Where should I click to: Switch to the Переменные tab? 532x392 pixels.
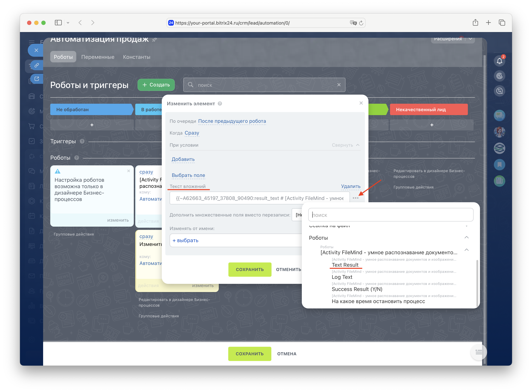click(98, 57)
